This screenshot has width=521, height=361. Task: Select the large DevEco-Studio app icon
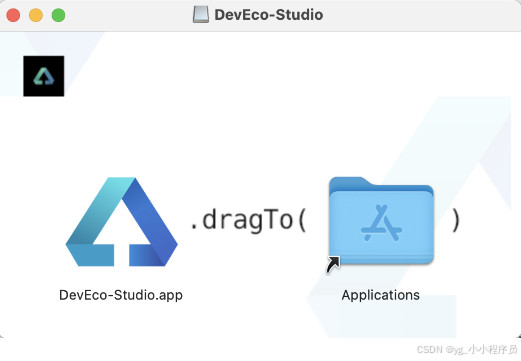[x=122, y=222]
